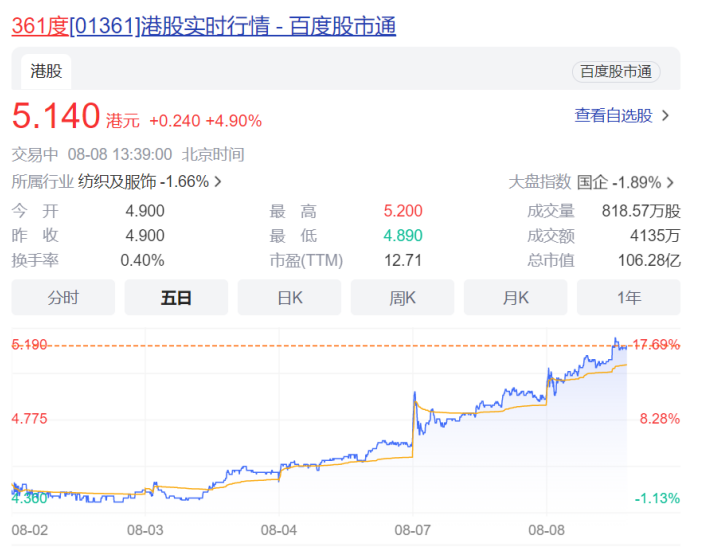Expand the chevron after 纺织及服饰 -1.66%
710x549 pixels.
[218, 182]
